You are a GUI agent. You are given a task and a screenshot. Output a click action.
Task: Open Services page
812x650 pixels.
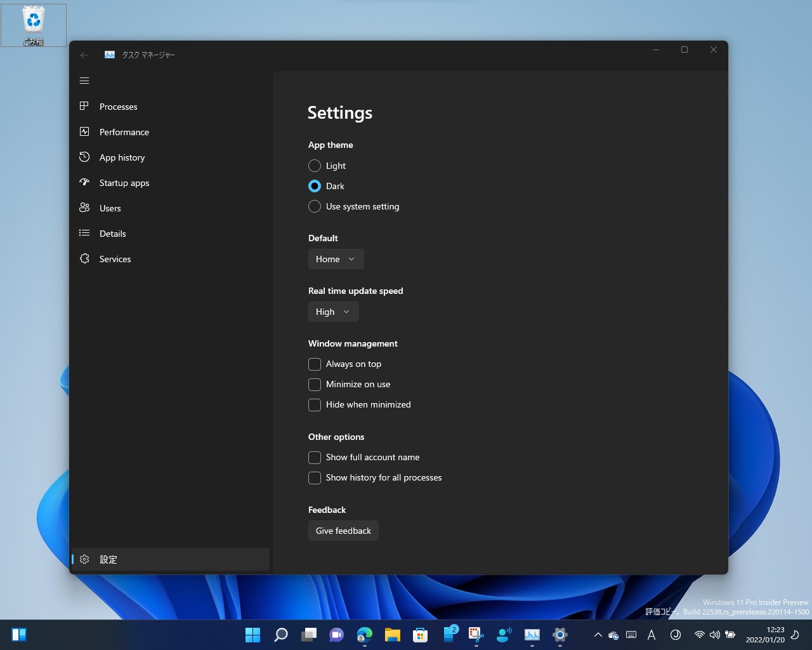pos(171,259)
